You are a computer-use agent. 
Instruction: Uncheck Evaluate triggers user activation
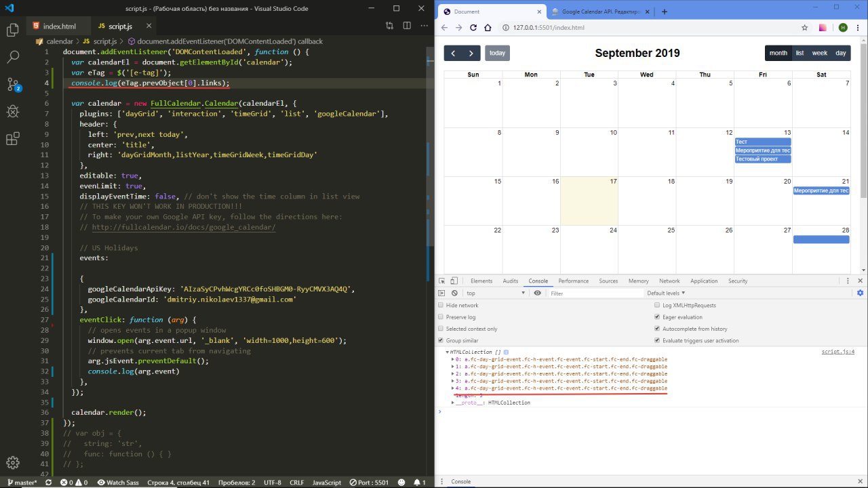(x=656, y=340)
